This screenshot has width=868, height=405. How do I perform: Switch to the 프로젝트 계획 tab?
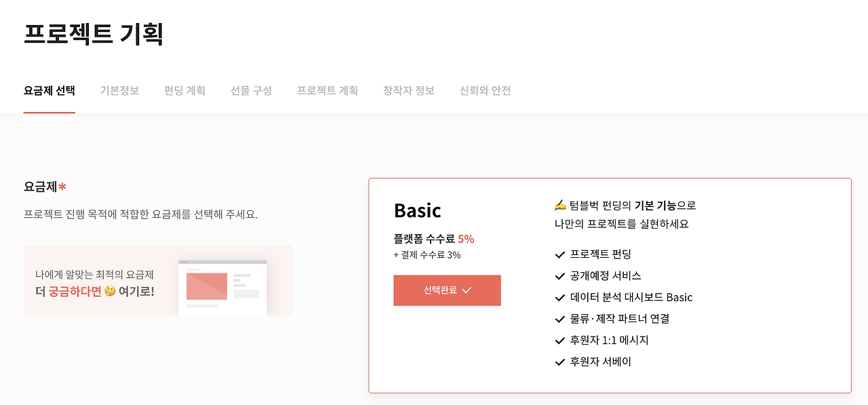point(328,90)
